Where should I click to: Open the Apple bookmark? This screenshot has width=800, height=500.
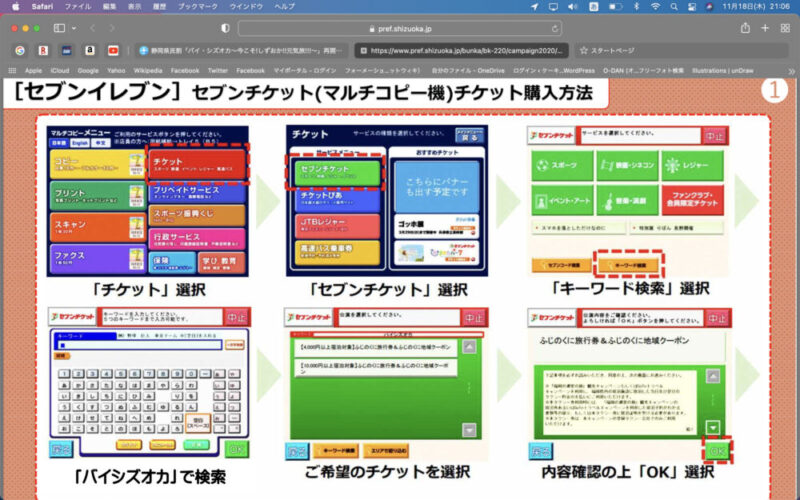tap(33, 70)
